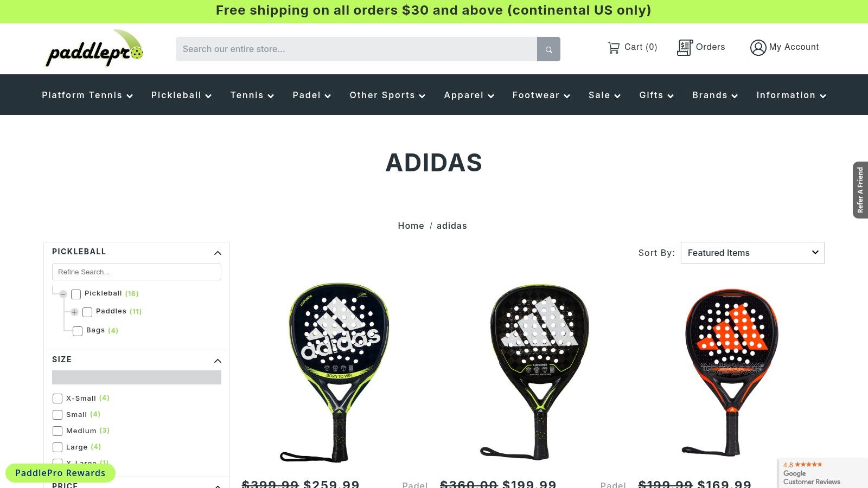Open the Refer A Friend side tab
The image size is (868, 488).
point(860,190)
